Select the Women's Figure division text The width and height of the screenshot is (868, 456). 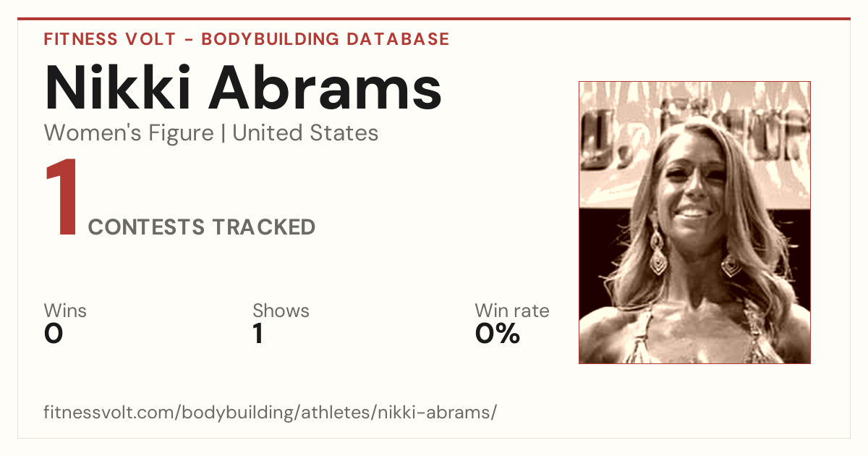(129, 133)
